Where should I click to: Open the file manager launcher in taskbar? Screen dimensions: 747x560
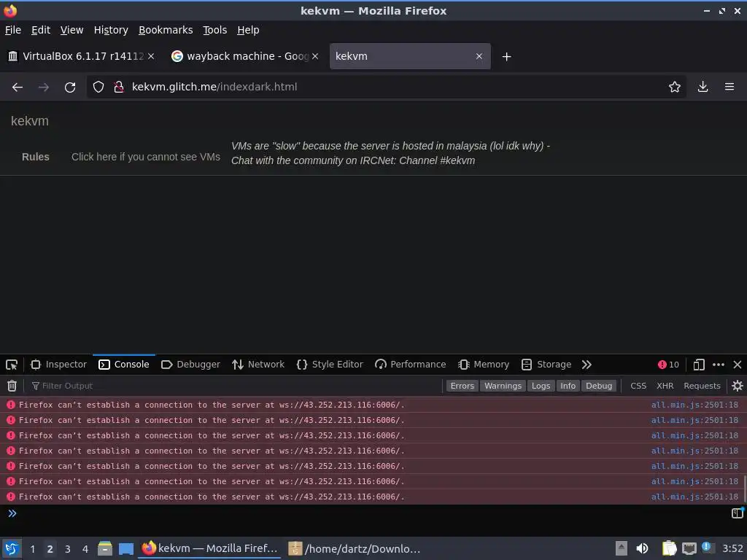tap(105, 548)
